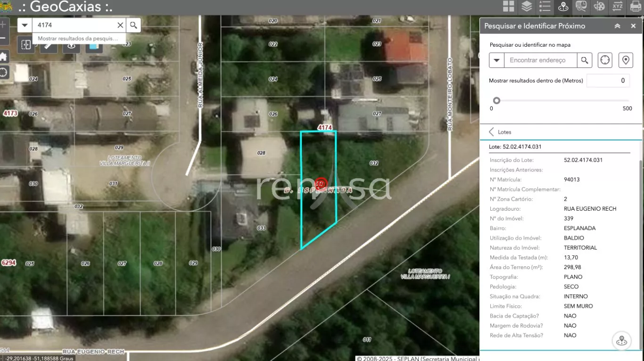Click the 'RUA MONTEIRO LOBATO' street label on map
Screen dimensions: 644x361
450,95
